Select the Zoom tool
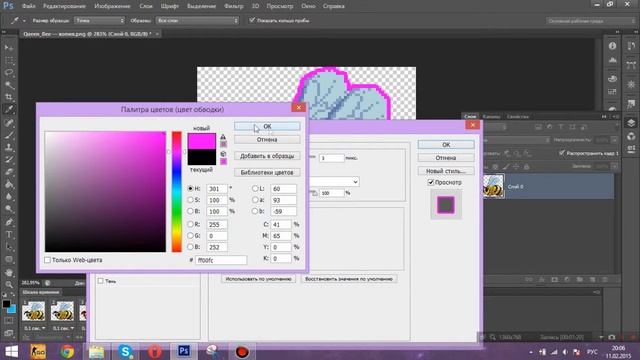The width and height of the screenshot is (640, 360). point(9,284)
